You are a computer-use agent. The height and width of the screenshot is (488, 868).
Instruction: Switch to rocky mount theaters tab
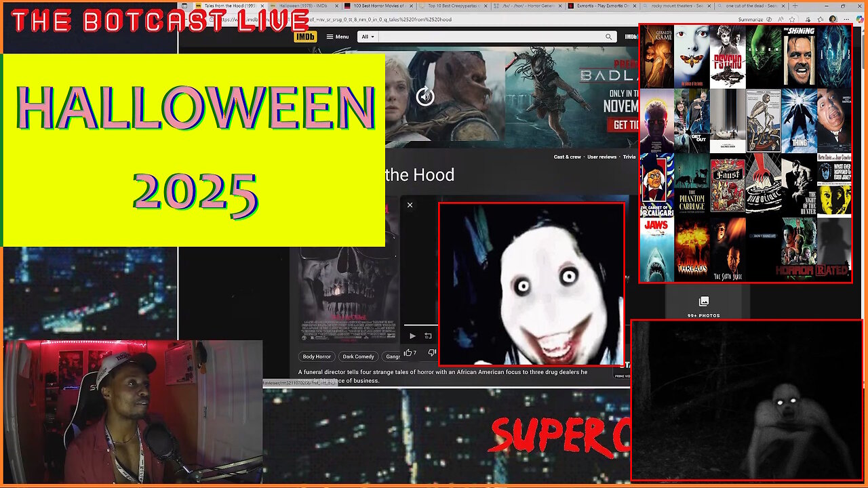(x=677, y=5)
